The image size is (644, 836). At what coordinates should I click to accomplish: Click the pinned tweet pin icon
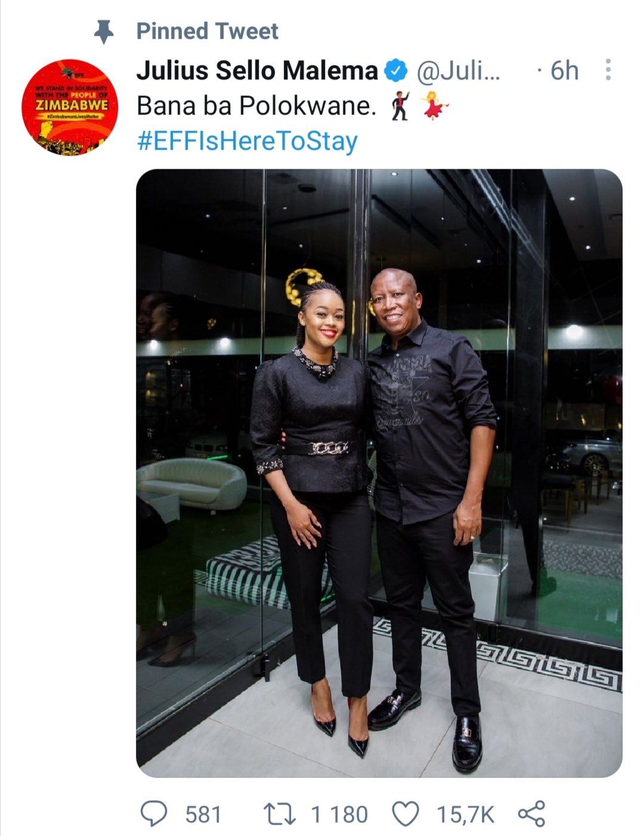104,32
